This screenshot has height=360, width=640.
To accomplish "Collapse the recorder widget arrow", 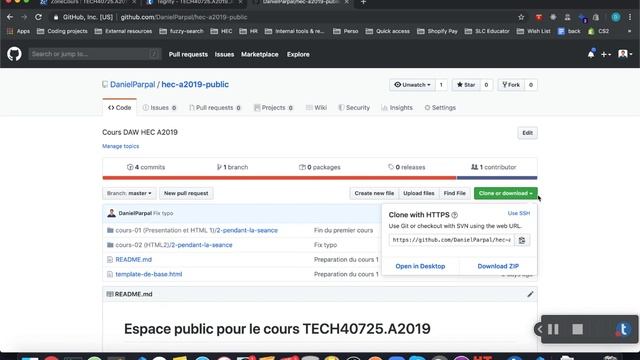I will click(x=539, y=329).
